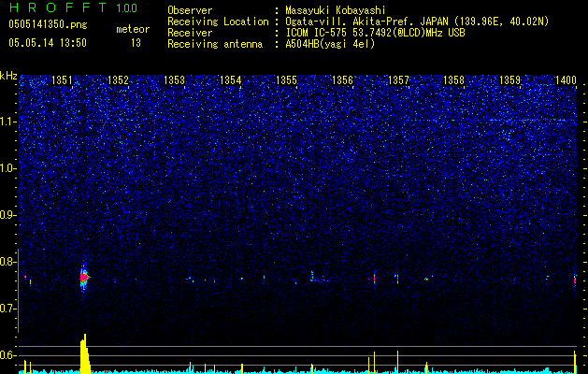Click the antenna A504HB(yagi 4el) text

click(330, 44)
